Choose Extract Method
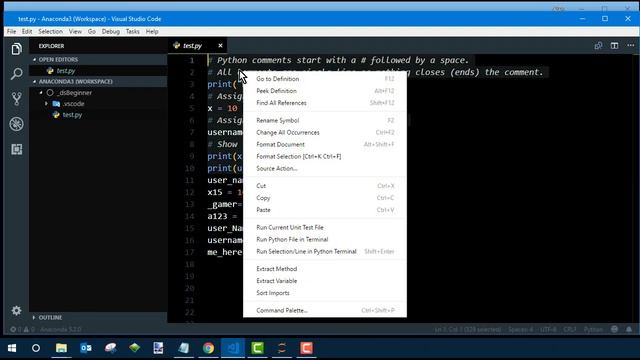The height and width of the screenshot is (360, 640). (x=325, y=269)
